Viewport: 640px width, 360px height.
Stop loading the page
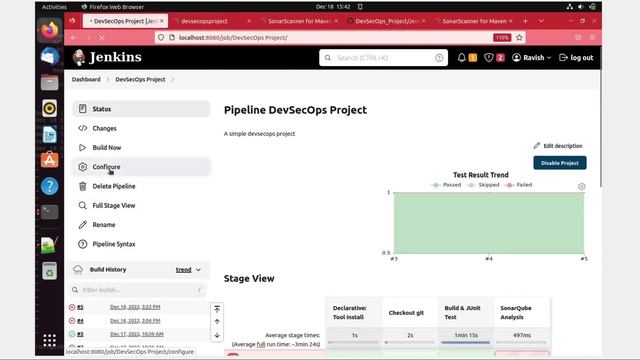point(102,38)
